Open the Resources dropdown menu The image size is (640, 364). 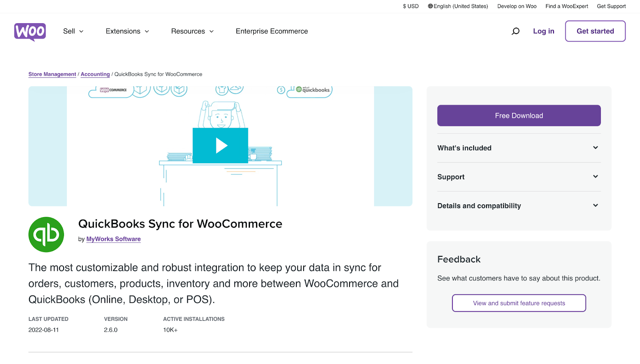tap(192, 31)
